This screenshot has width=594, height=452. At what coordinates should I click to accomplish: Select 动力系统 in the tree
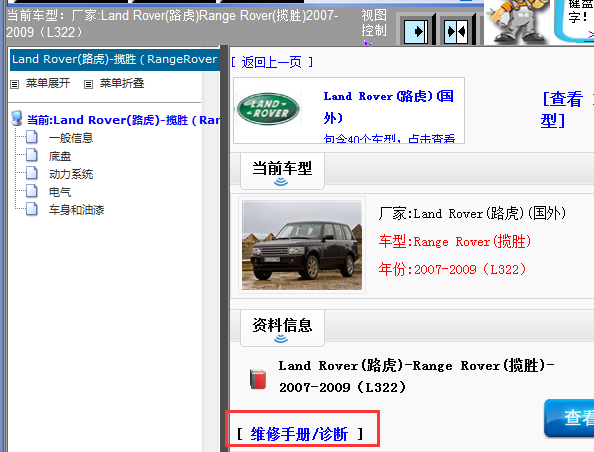[71, 174]
